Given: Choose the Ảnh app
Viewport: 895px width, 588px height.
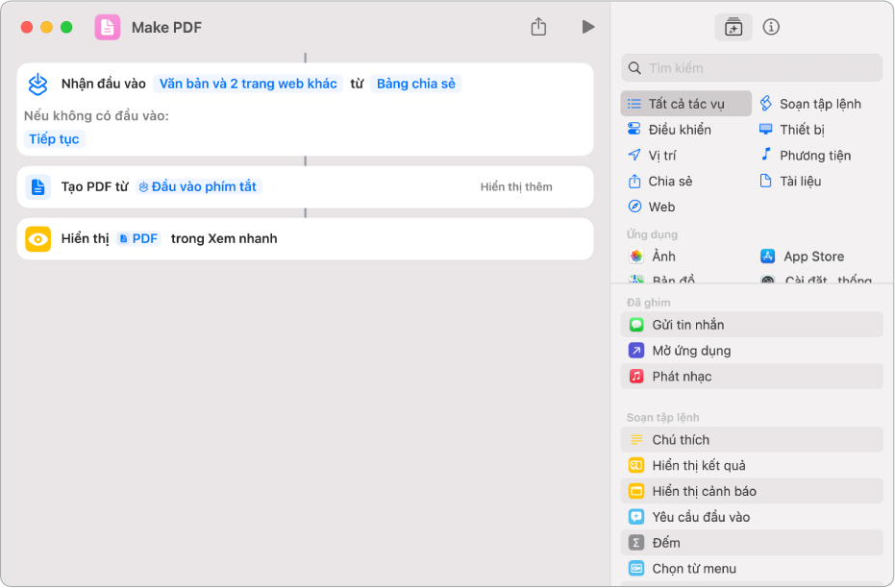Looking at the screenshot, I should pyautogui.click(x=653, y=257).
